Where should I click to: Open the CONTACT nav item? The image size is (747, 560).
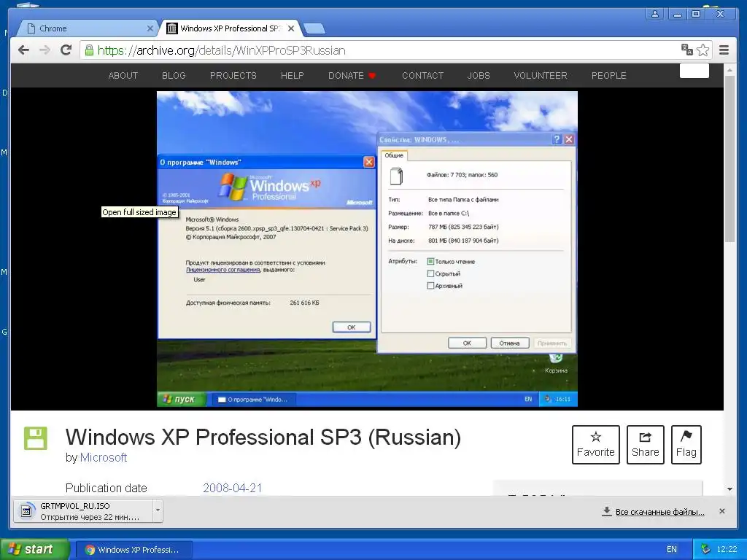[422, 76]
